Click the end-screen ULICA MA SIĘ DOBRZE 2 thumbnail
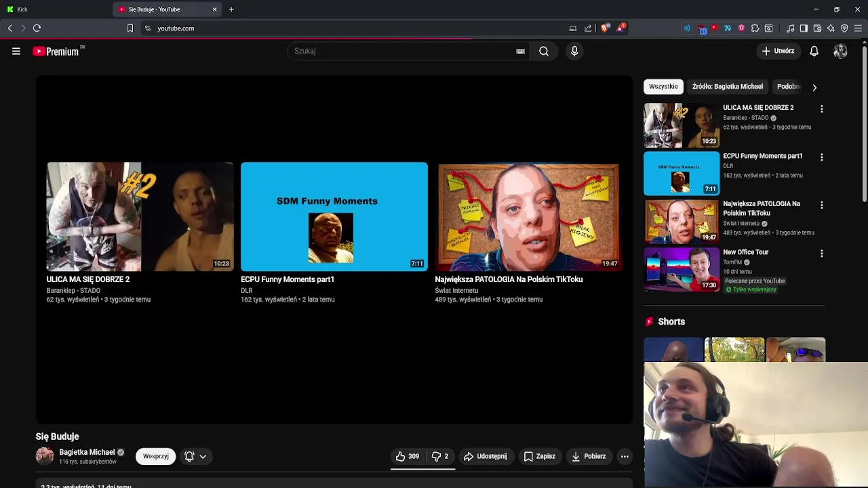 [140, 216]
